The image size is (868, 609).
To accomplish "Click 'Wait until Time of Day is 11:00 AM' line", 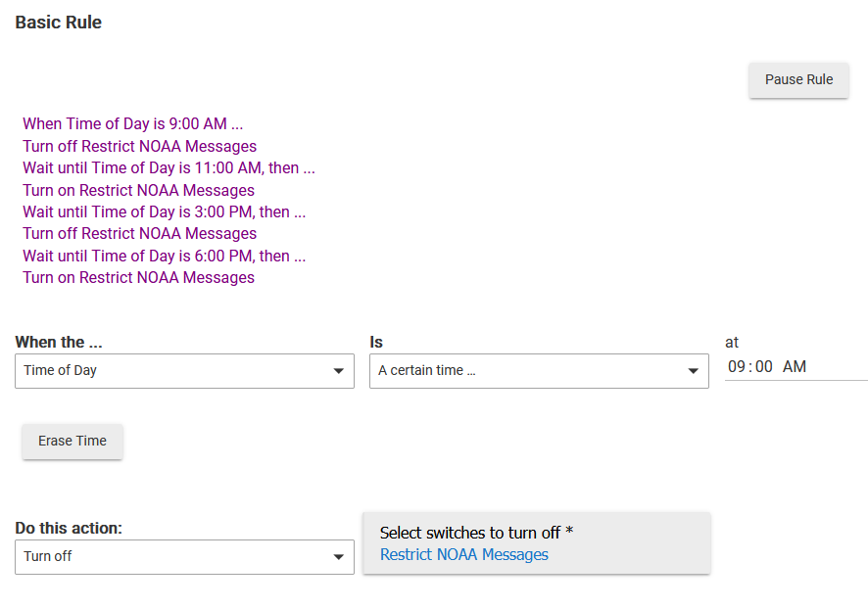I will (x=169, y=168).
